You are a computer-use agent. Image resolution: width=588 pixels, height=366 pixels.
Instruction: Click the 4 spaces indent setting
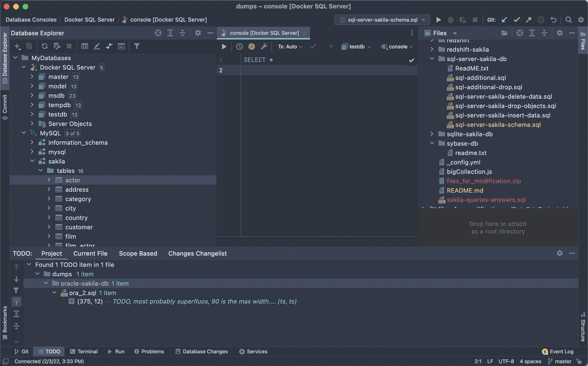[x=530, y=361]
